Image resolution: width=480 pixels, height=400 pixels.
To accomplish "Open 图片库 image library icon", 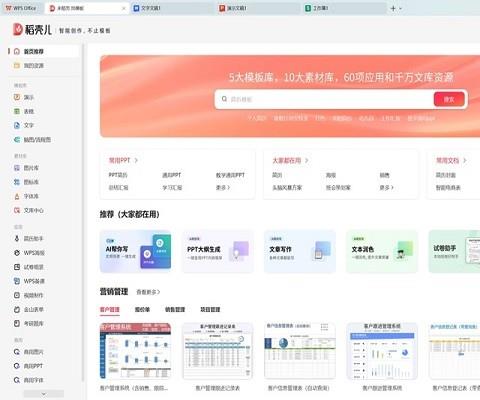I will [x=17, y=168].
